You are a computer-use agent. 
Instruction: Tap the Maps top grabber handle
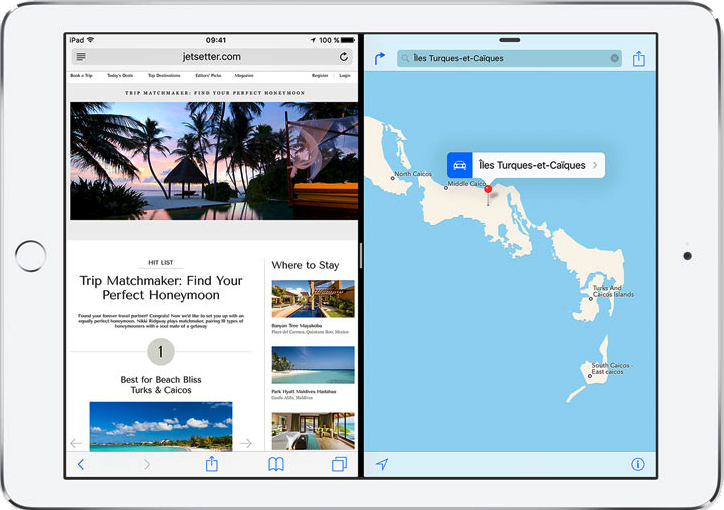pos(510,40)
